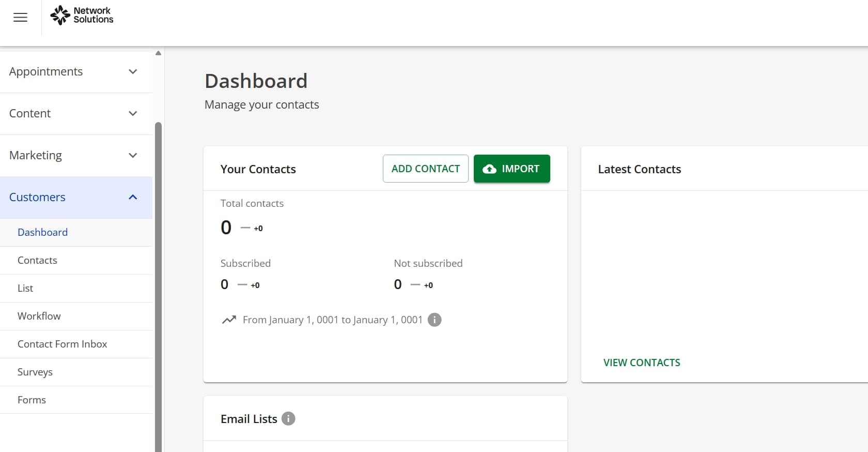
Task: Open Contact Form Inbox
Action: tap(76, 344)
